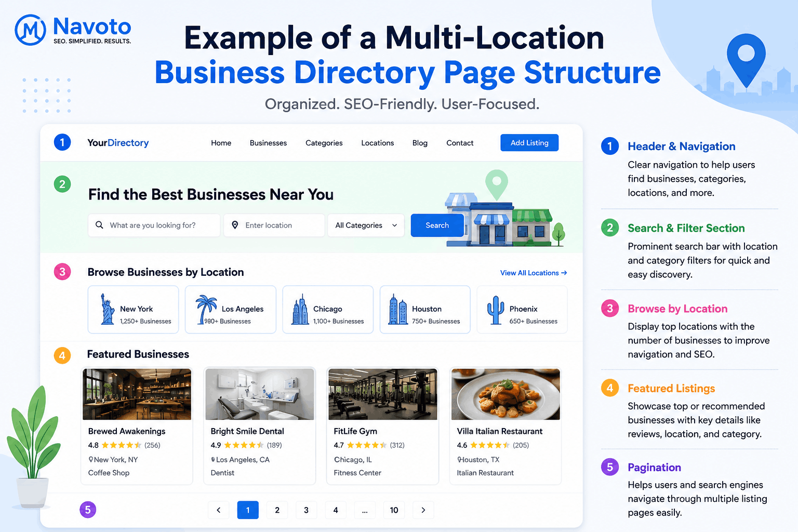
Task: Open the Houston 750+ Businesses card
Action: (425, 310)
